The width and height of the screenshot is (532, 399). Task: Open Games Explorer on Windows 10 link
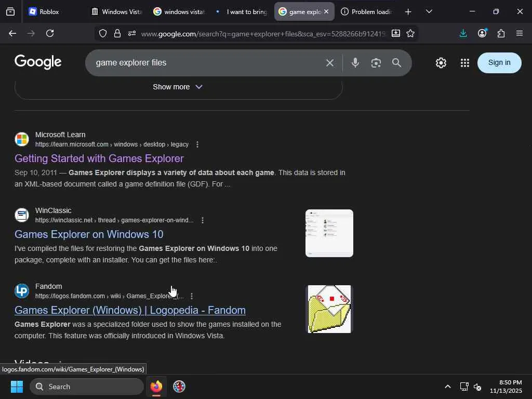point(89,234)
